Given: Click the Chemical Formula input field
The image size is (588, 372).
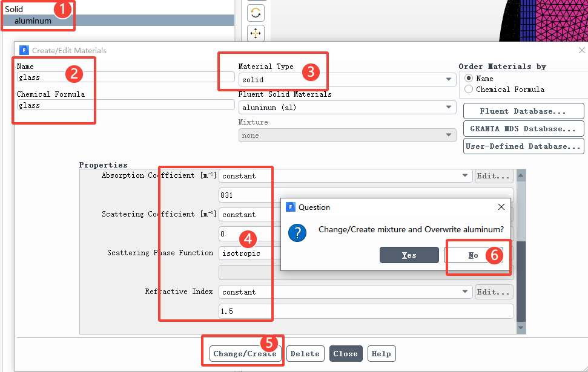Looking at the screenshot, I should [125, 105].
